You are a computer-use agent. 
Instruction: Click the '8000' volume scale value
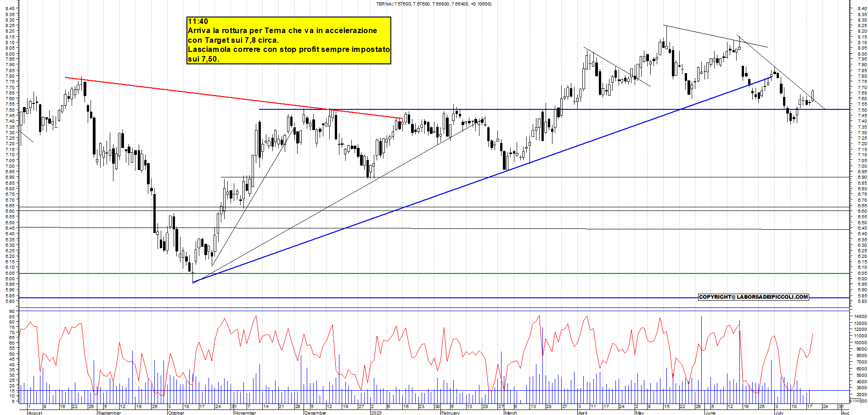point(861,355)
